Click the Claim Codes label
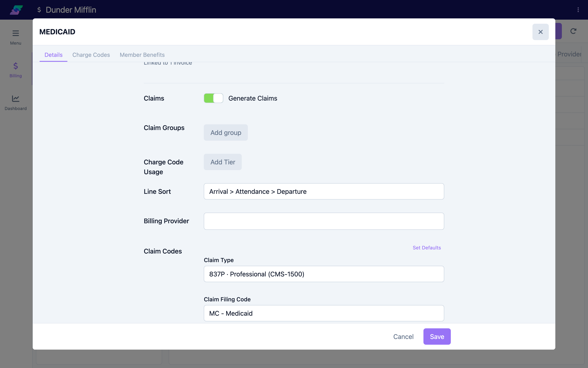The width and height of the screenshot is (588, 368). pos(163,251)
